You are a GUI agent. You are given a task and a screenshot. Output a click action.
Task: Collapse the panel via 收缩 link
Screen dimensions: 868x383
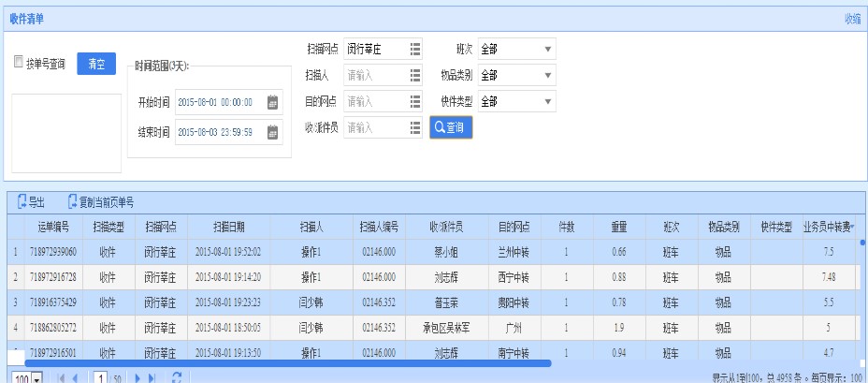(x=852, y=19)
